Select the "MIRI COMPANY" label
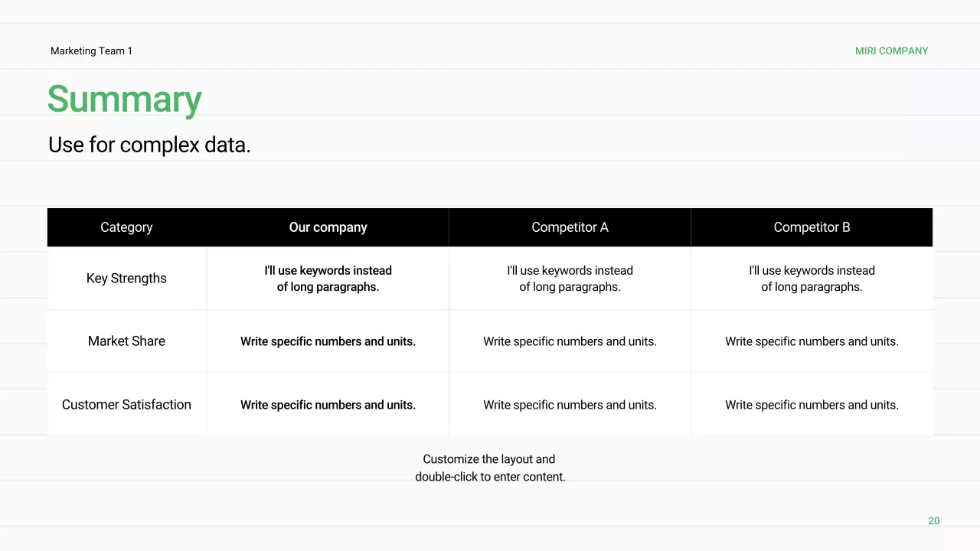Viewport: 980px width, 551px height. (891, 51)
